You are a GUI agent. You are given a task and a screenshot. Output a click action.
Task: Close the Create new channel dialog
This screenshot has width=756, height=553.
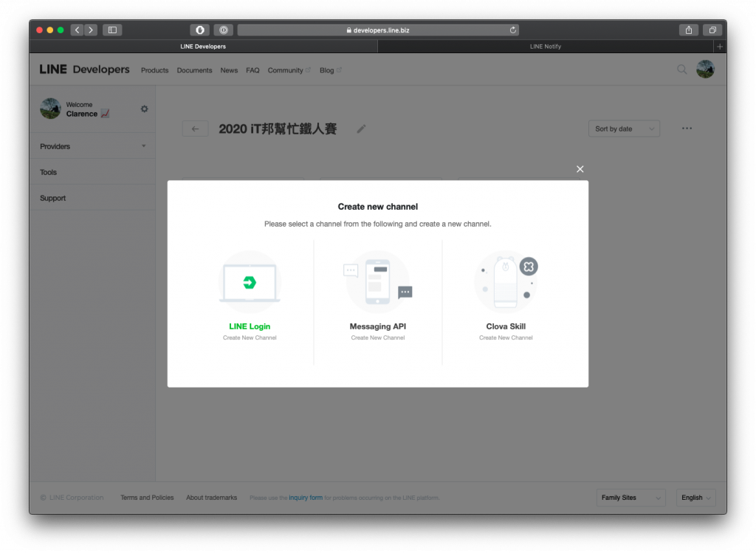pos(580,169)
